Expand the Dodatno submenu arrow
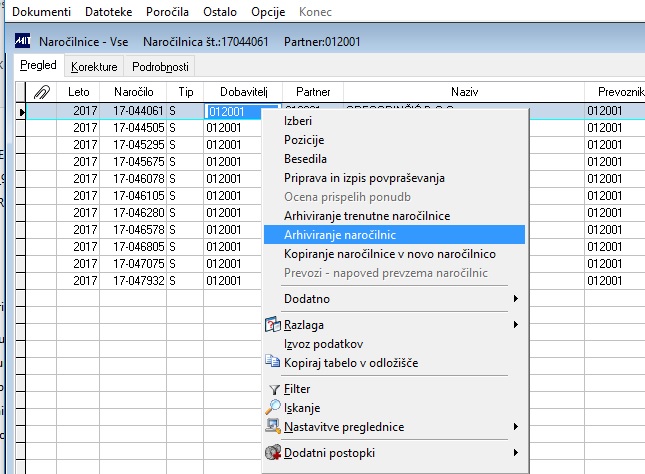This screenshot has height=474, width=645. [515, 299]
